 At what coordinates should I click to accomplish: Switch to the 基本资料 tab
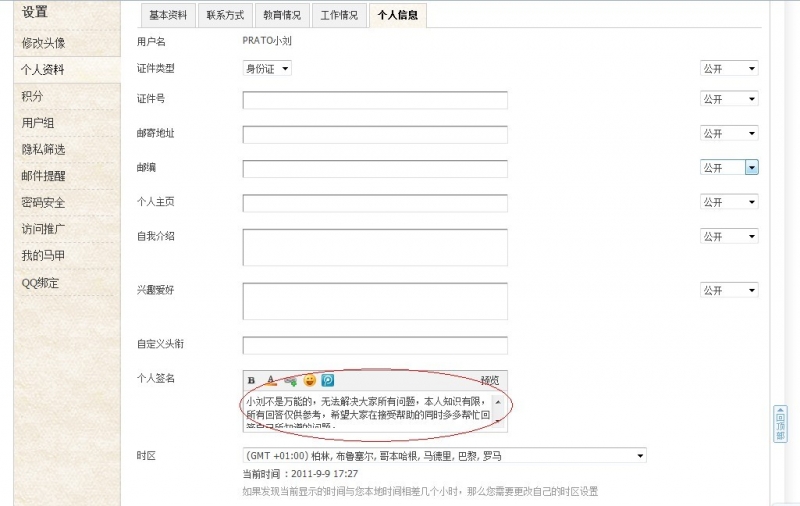[x=167, y=16]
